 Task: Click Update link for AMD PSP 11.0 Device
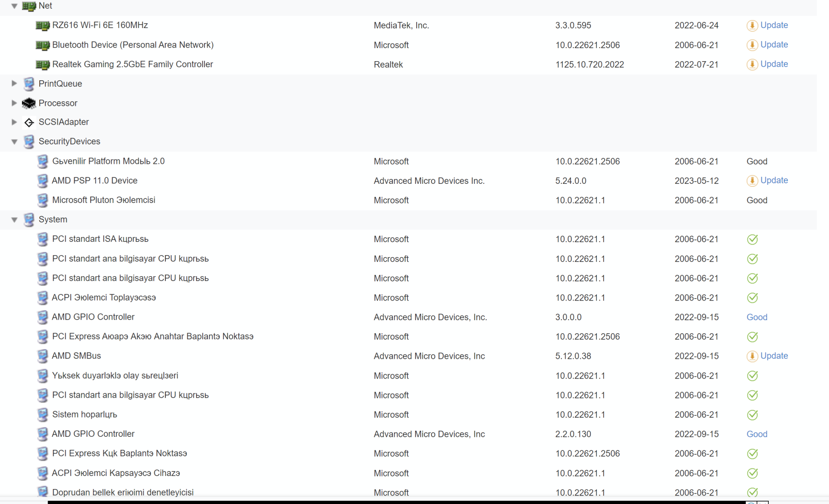tap(774, 181)
